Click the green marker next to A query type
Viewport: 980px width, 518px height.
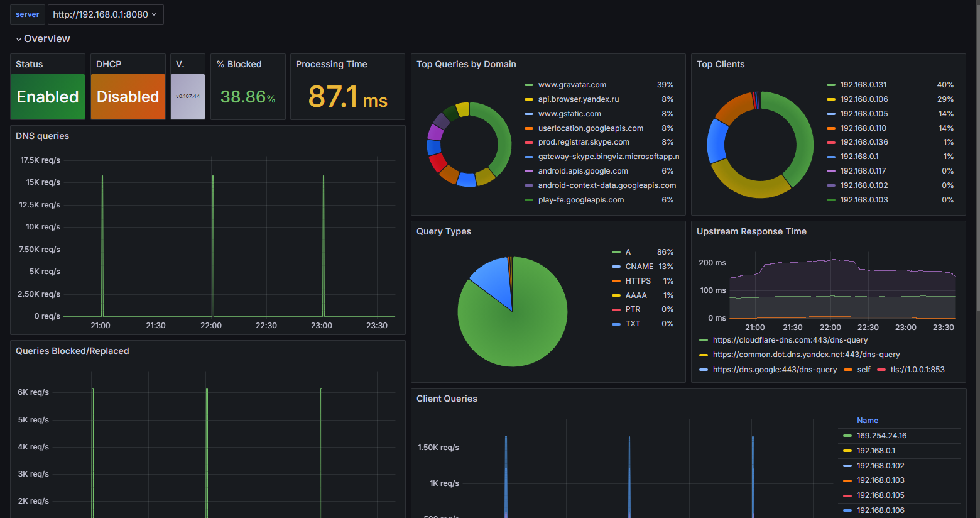[x=616, y=252]
